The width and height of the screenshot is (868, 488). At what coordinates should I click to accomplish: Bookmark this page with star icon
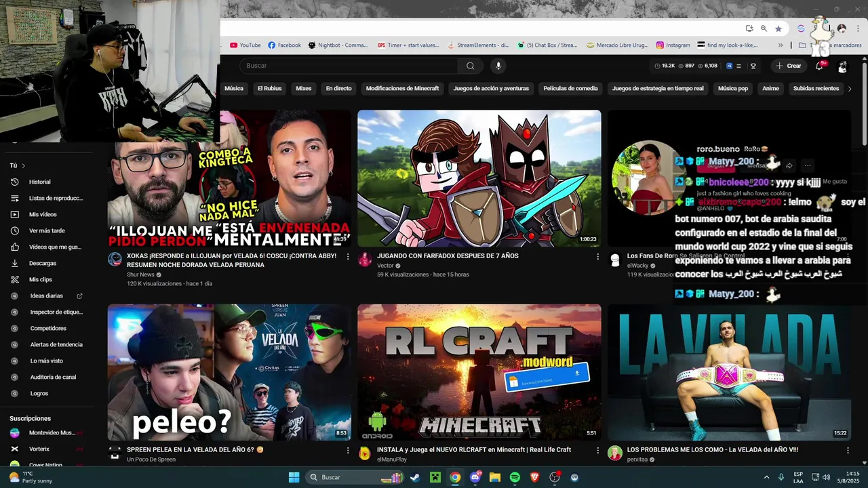778,28
